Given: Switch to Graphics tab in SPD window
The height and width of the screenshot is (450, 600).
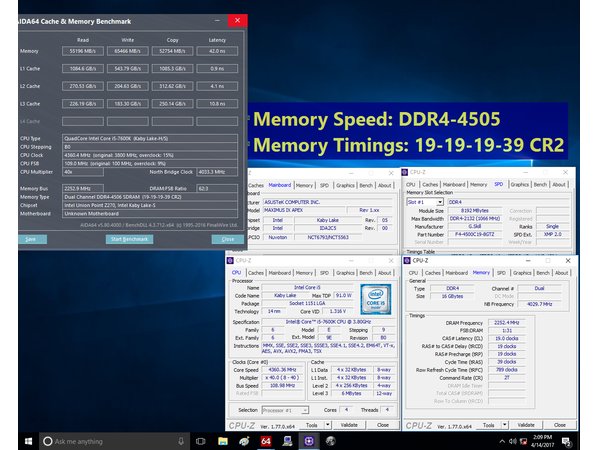Looking at the screenshot, I should [518, 185].
